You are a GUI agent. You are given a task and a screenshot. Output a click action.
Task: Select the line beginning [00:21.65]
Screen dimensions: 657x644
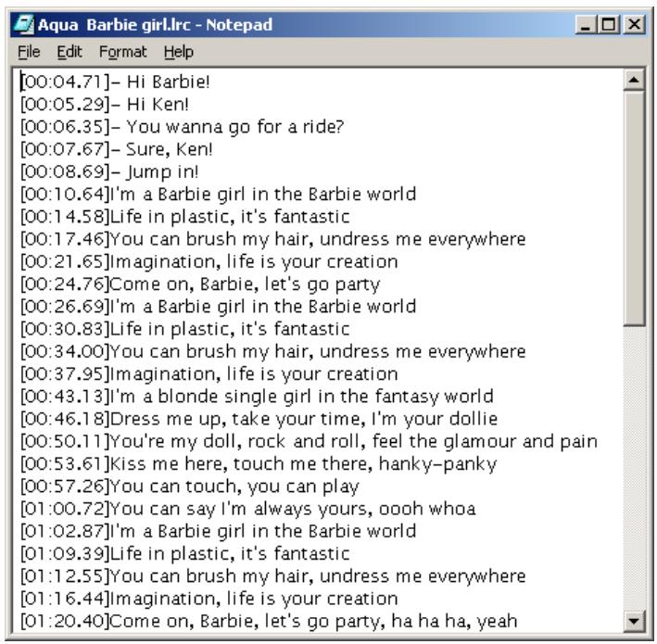coord(209,261)
